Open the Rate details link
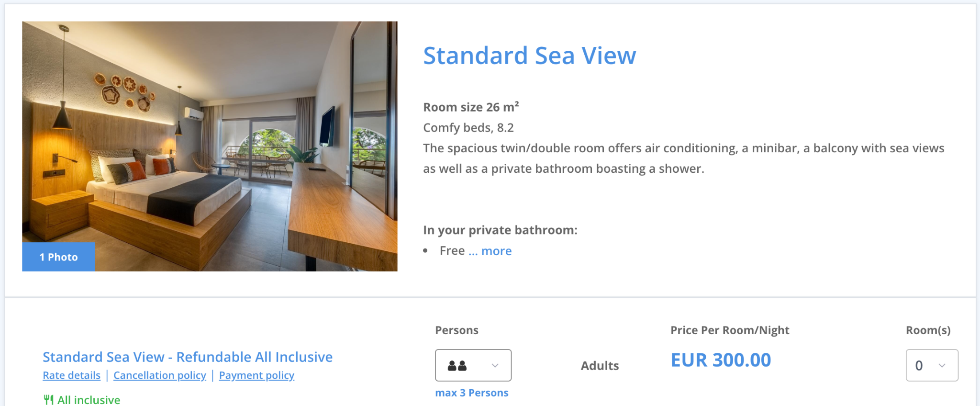Image resolution: width=980 pixels, height=406 pixels. point(71,375)
